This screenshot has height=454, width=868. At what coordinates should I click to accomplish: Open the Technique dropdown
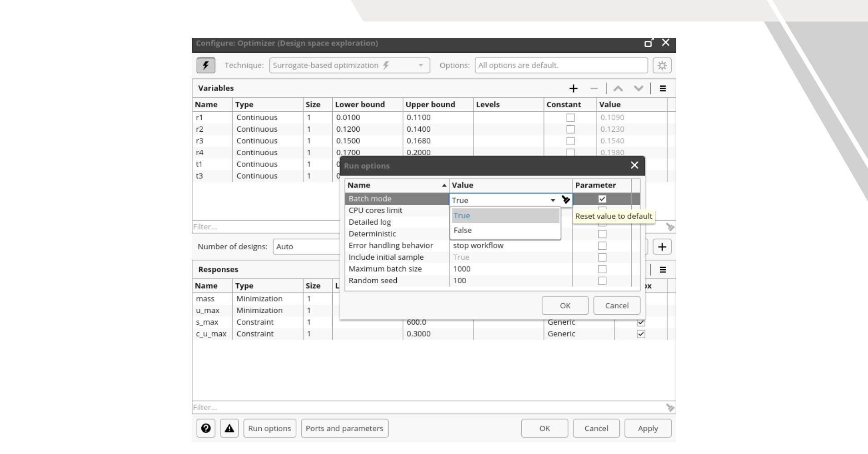[420, 65]
